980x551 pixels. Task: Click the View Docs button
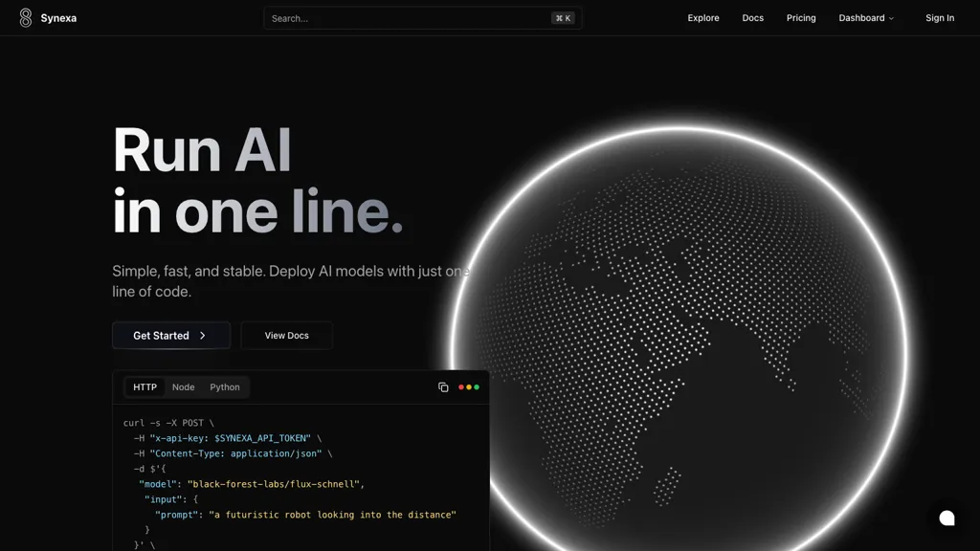pos(286,336)
